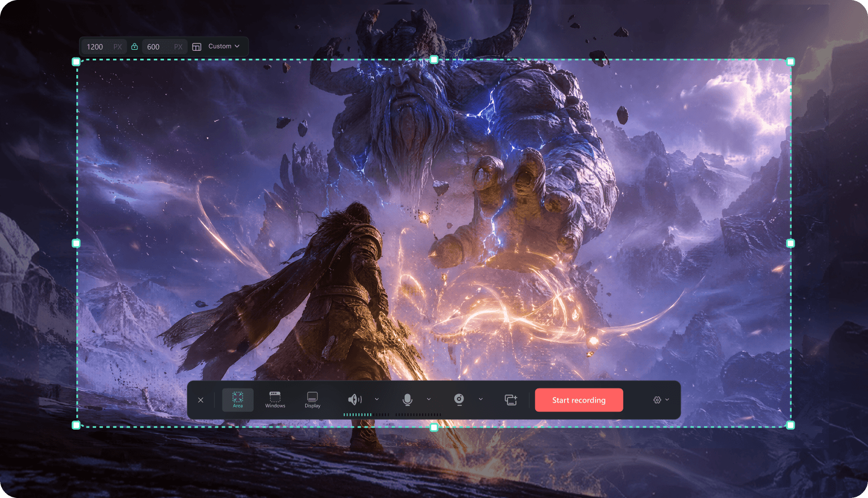Click the left-middle selection edge handle
Image resolution: width=868 pixels, height=498 pixels.
(76, 243)
